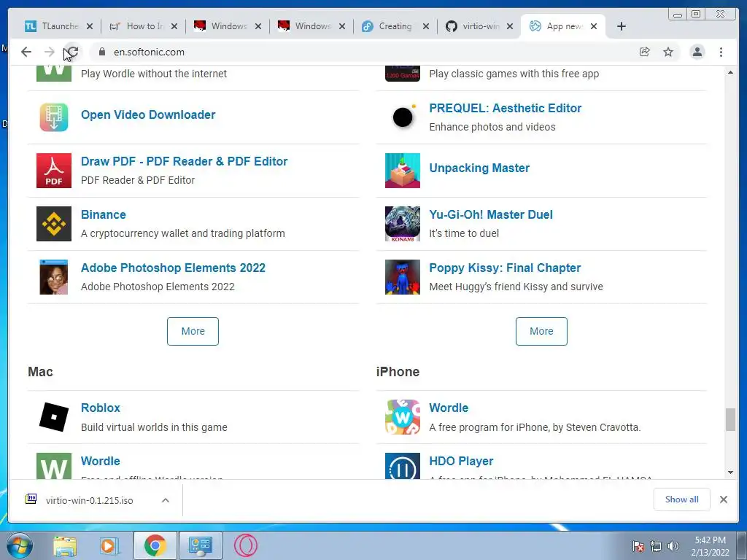Click the browser forward arrow
This screenshot has width=747, height=560.
point(49,52)
